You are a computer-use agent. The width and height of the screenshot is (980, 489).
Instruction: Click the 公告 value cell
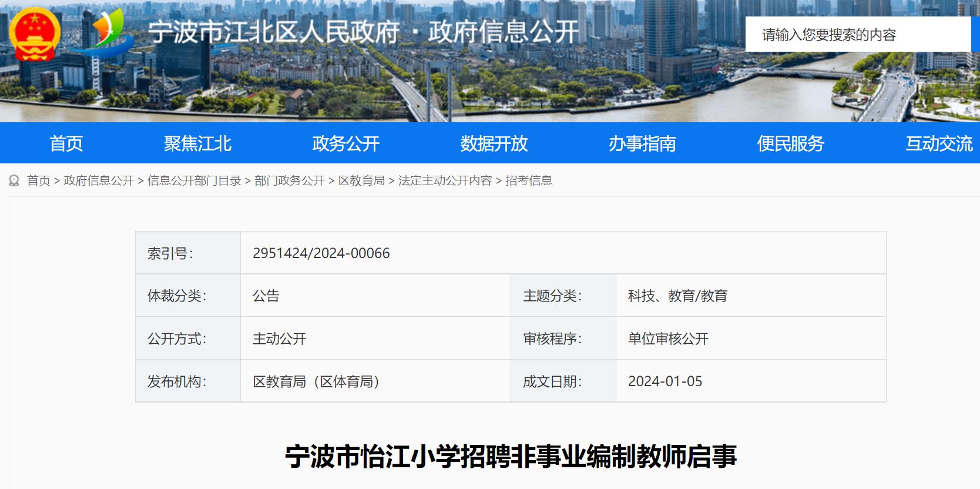click(x=375, y=296)
